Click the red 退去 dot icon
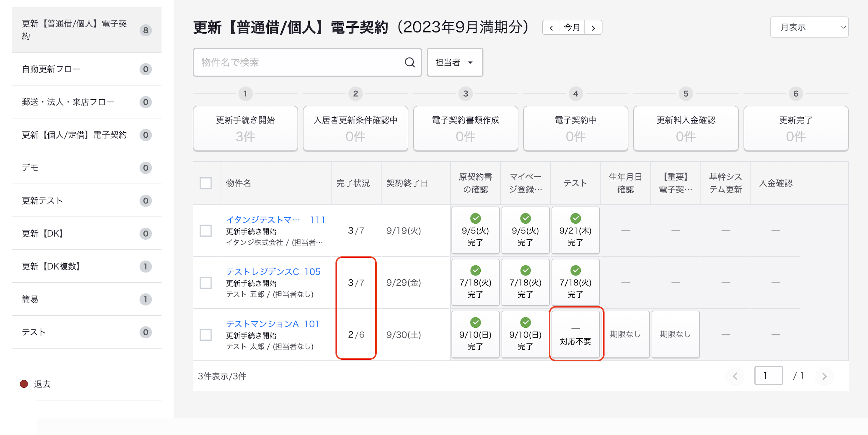The image size is (868, 435). pyautogui.click(x=24, y=384)
